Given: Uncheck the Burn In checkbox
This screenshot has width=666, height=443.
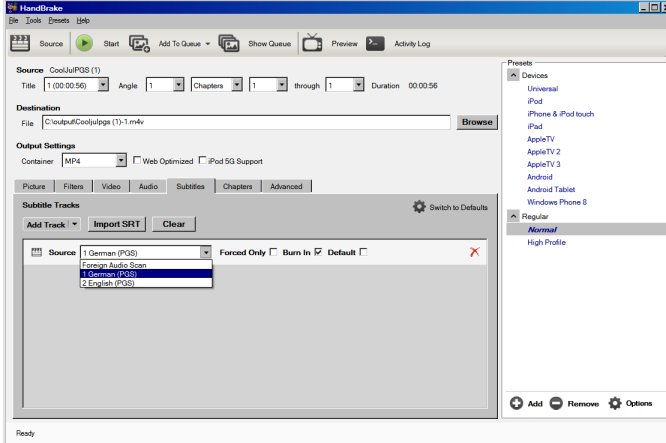Looking at the screenshot, I should coord(318,253).
